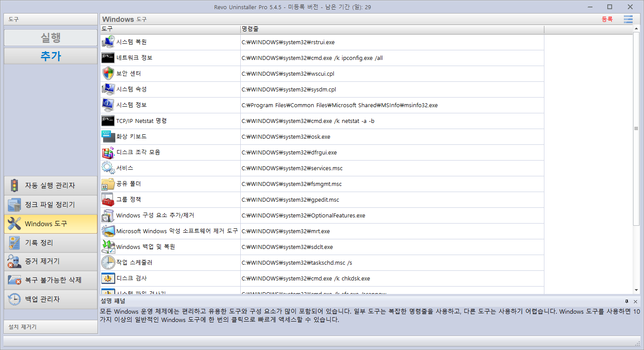Select the Windows 도구 tab

pyautogui.click(x=51, y=224)
